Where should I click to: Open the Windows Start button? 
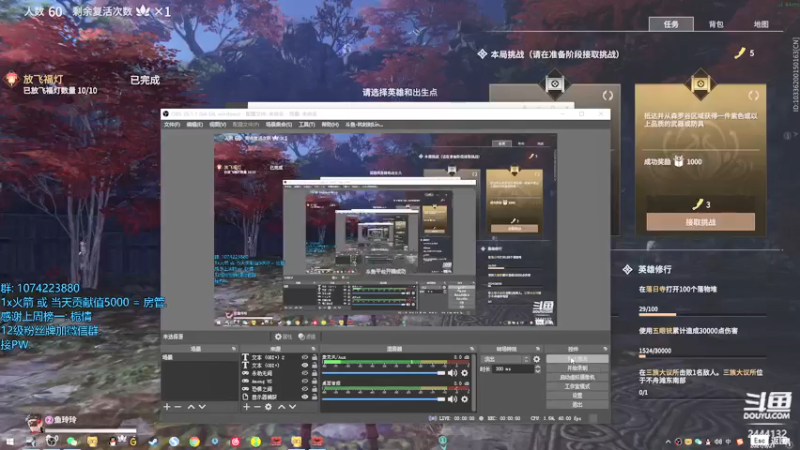click(10, 441)
